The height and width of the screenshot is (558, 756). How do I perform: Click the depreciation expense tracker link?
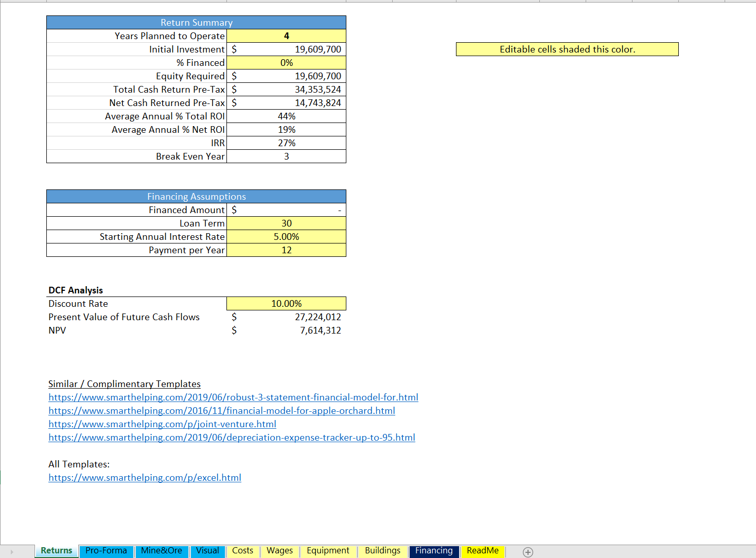[232, 437]
